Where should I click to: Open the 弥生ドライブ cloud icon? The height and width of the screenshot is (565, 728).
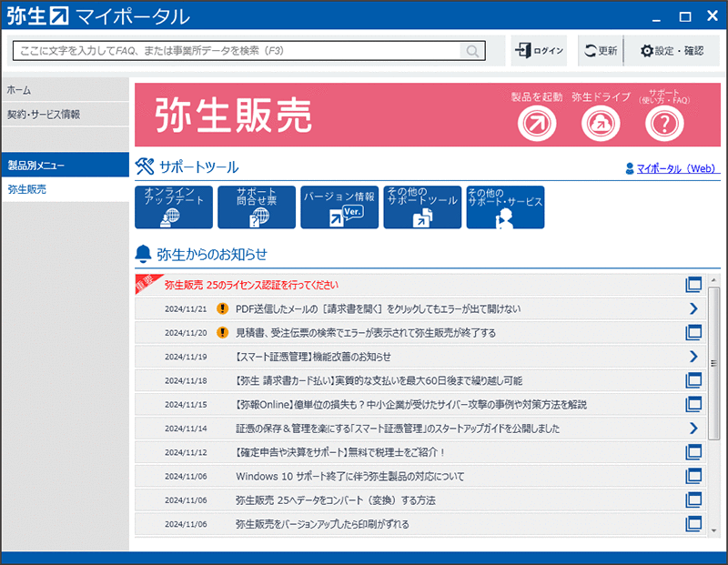coord(601,124)
